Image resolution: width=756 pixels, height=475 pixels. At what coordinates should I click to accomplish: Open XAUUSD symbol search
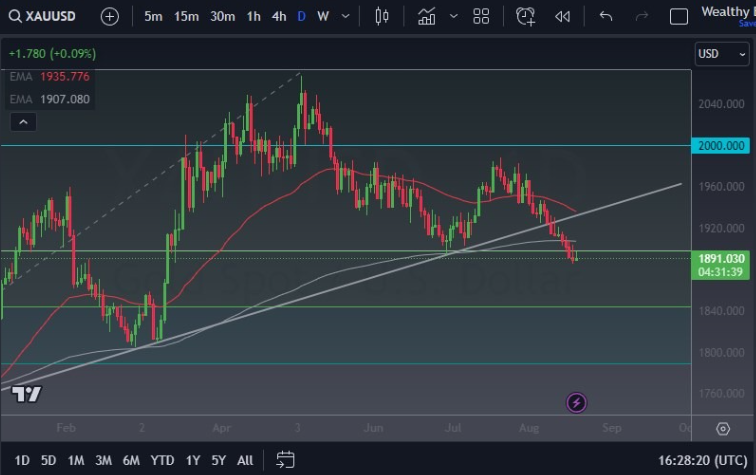(x=48, y=16)
